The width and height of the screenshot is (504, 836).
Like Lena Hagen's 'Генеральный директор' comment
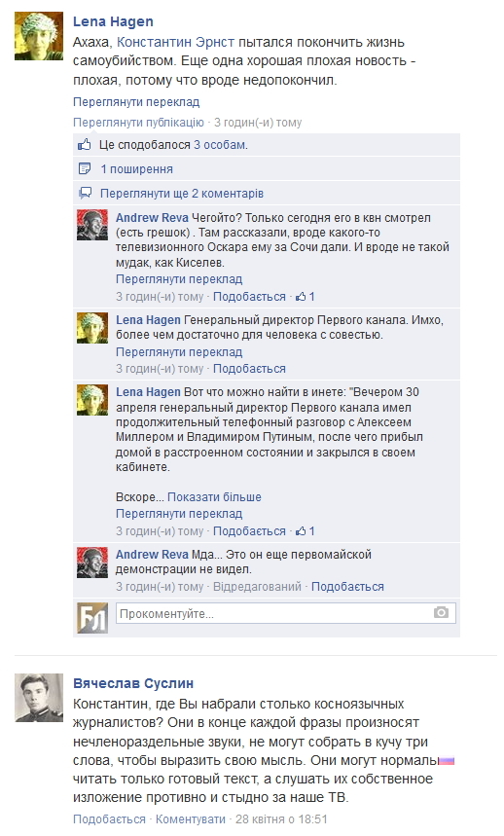(249, 369)
